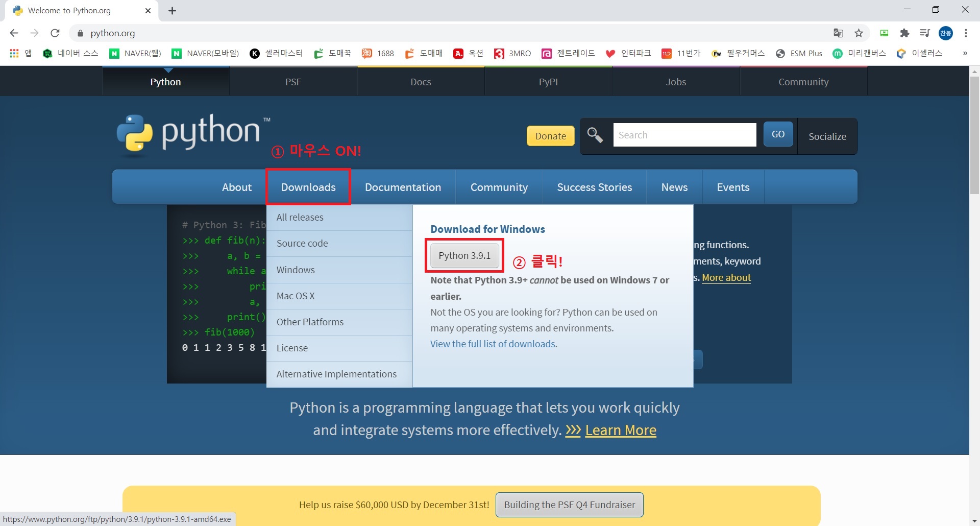Open the 옥션 bookmark
Image resolution: width=980 pixels, height=526 pixels.
(x=469, y=53)
